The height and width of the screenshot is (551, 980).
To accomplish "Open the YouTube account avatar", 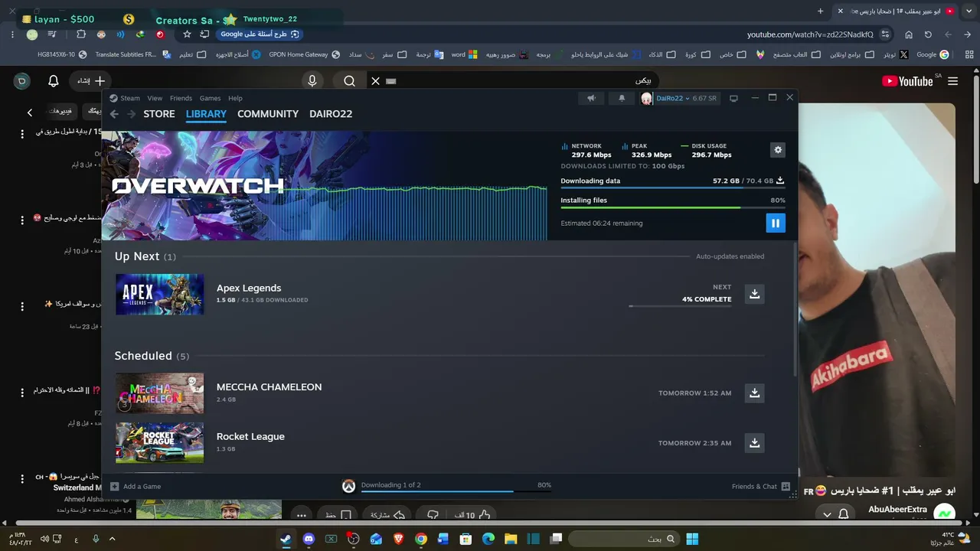I will (21, 81).
